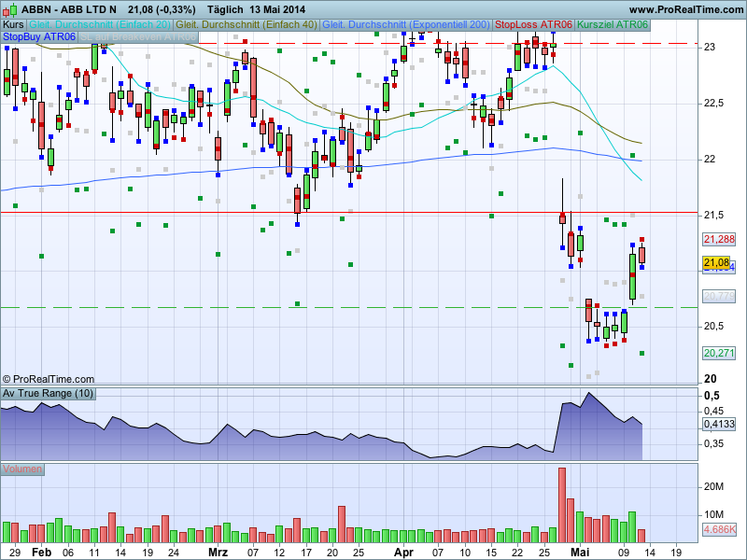This screenshot has width=747, height=560.
Task: Click the Kursziel ATR06 label
Action: (613, 25)
